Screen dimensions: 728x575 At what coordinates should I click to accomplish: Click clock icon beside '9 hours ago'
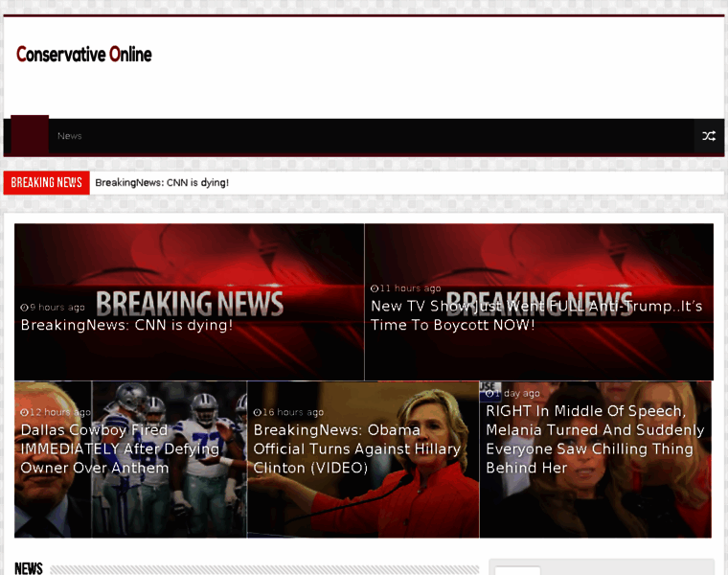pos(24,308)
